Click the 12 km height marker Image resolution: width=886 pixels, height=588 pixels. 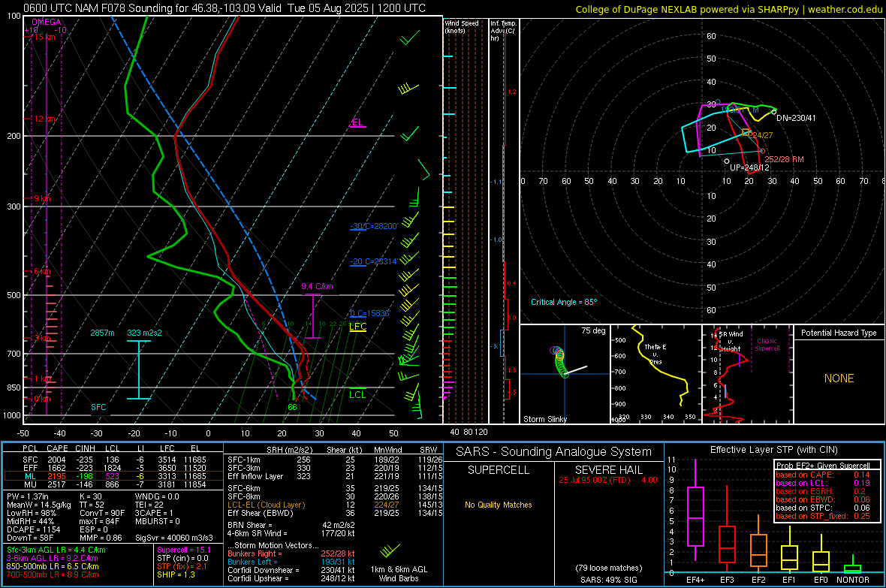coord(45,119)
